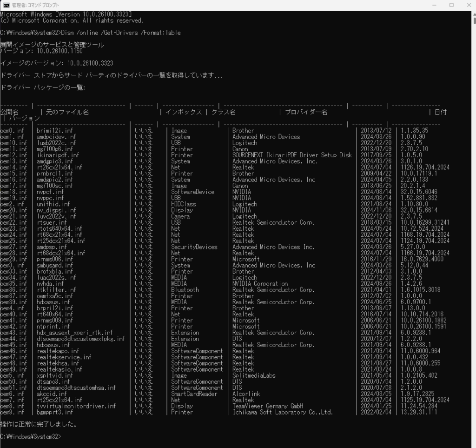
Task: Click the version '10.0.16299.31241'
Action: tap(425, 223)
